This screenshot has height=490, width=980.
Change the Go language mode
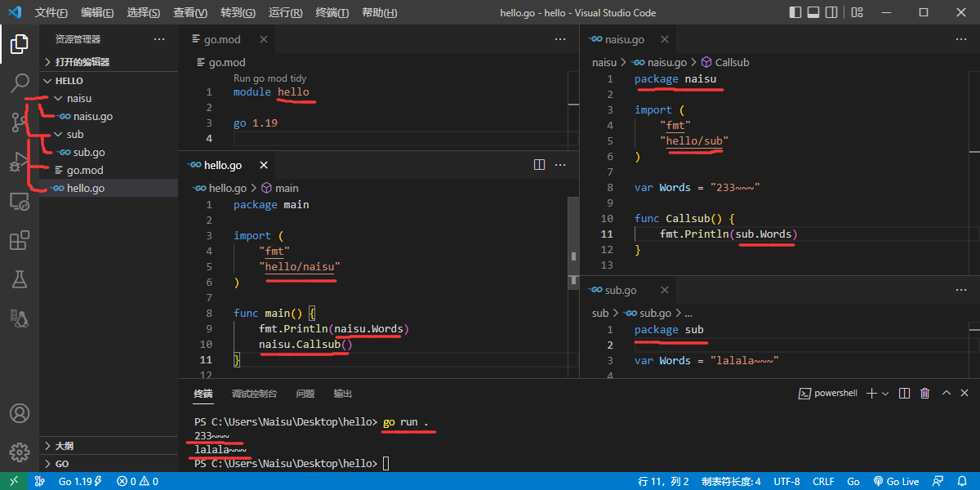[853, 481]
